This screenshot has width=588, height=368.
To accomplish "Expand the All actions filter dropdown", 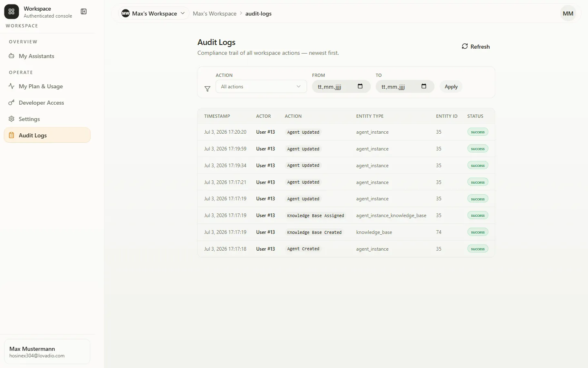I will click(261, 86).
